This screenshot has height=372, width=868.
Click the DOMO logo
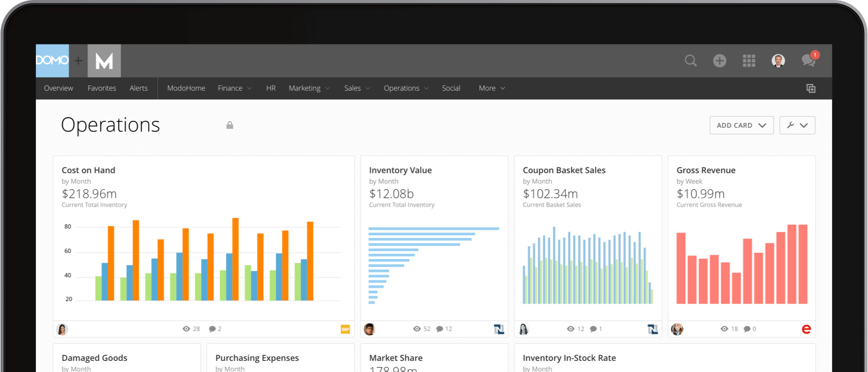(x=52, y=61)
